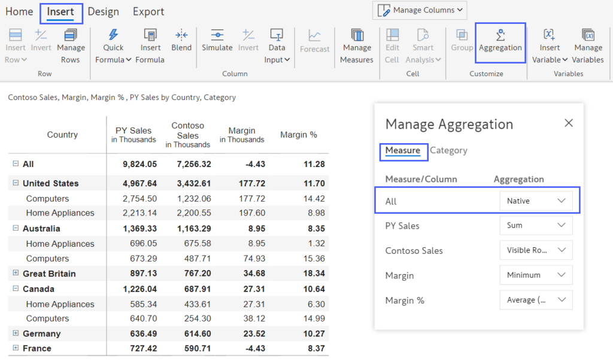The width and height of the screenshot is (613, 364).
Task: Open the Manage Columns dropdown
Action: [419, 10]
